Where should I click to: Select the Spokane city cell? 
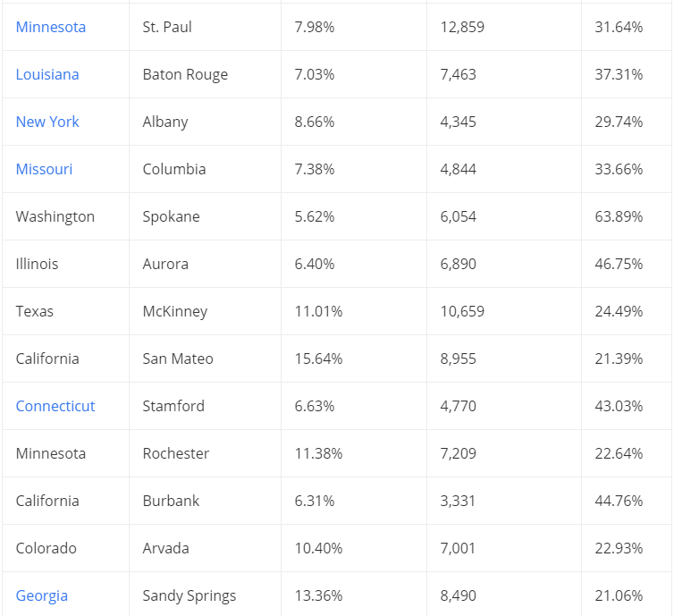tap(205, 216)
